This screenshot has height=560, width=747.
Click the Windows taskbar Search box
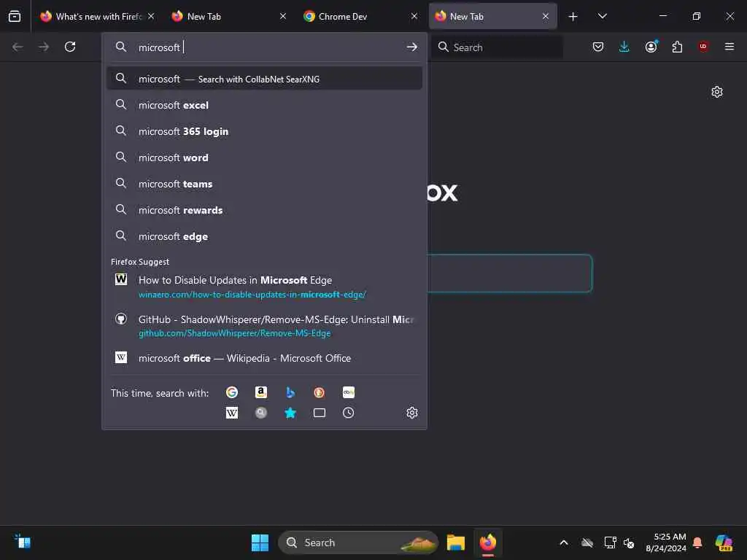coord(357,542)
